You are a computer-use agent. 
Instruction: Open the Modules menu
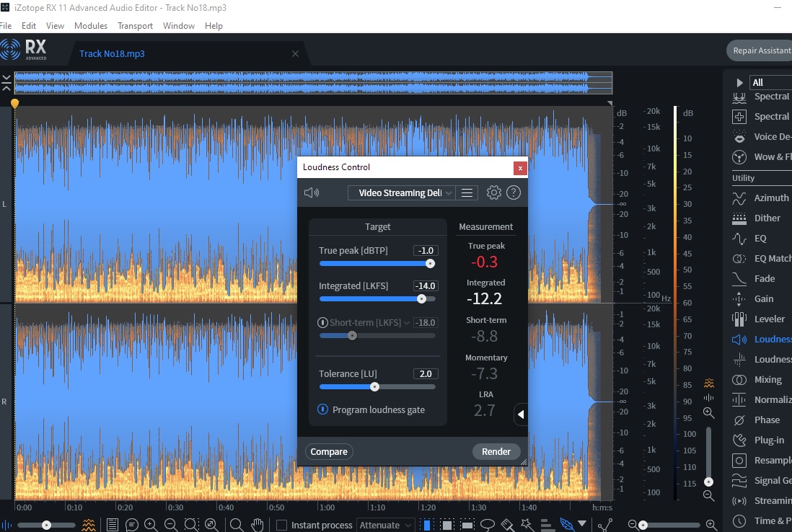[x=91, y=26]
